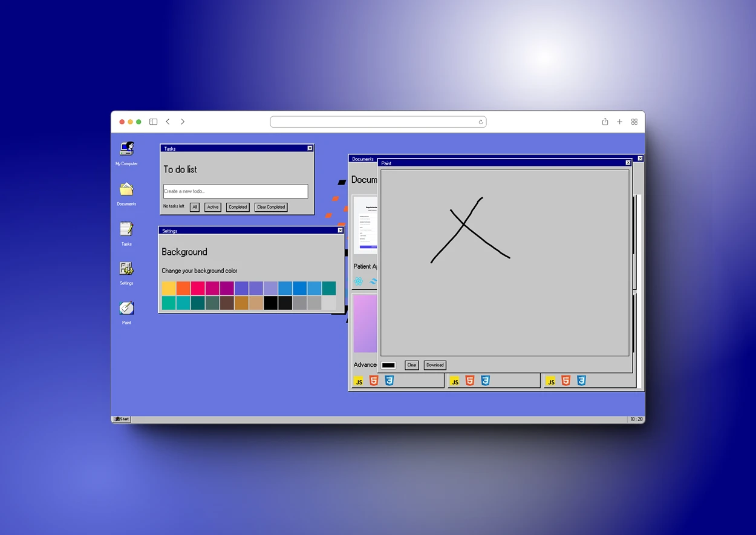Screen dimensions: 756x535
Task: Clear the Paint canvas
Action: point(411,365)
